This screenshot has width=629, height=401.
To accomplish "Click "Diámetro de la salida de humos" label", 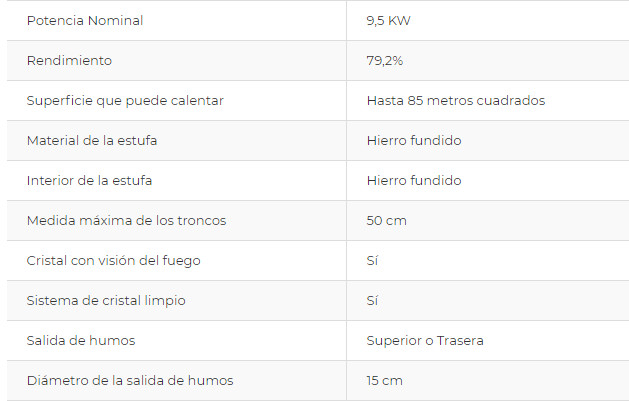I will [130, 380].
